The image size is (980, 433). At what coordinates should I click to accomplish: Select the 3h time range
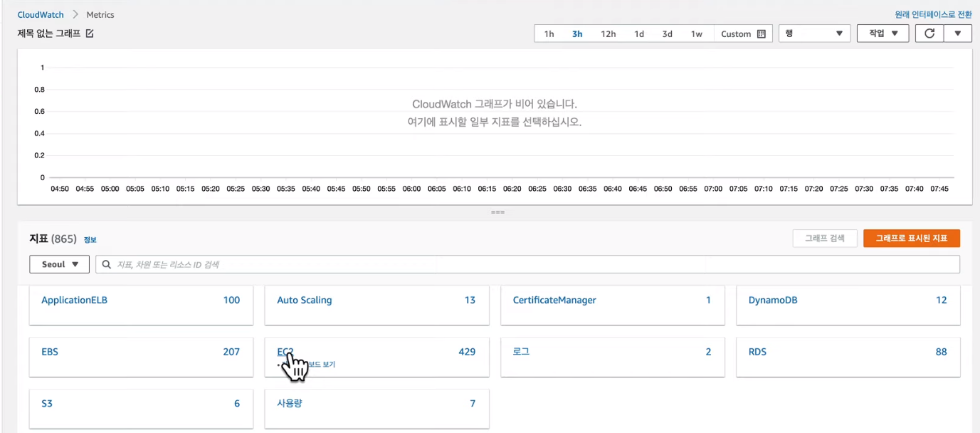pyautogui.click(x=577, y=33)
